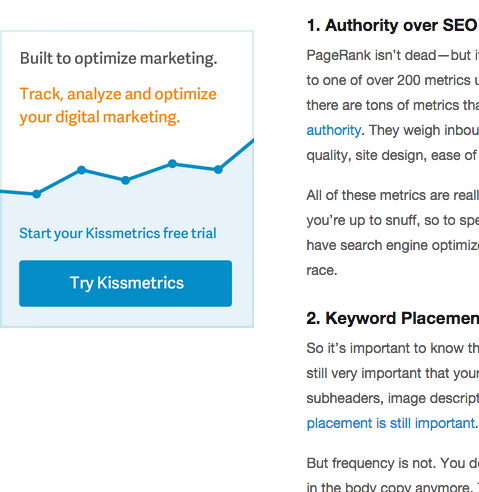Click the word 'race.' ending the paragraph

pos(322,270)
